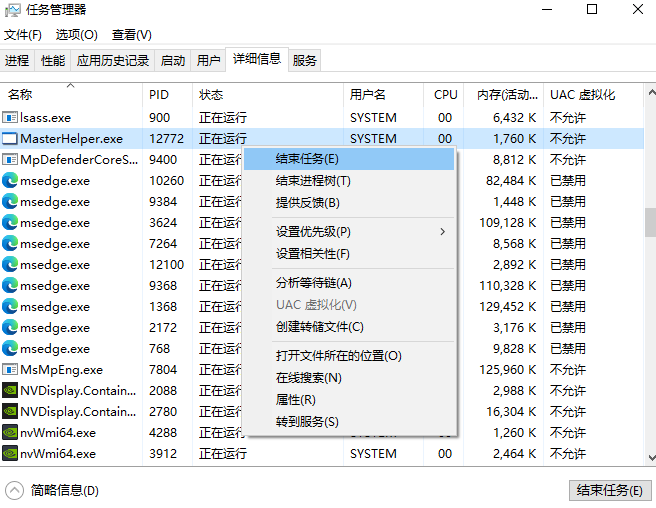Open the 查看(V) menu

click(132, 35)
